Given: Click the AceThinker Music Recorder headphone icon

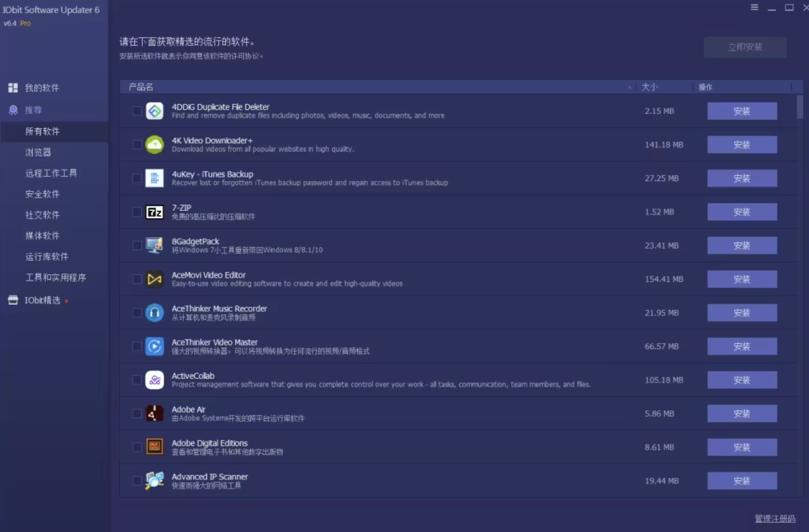Looking at the screenshot, I should tap(155, 312).
